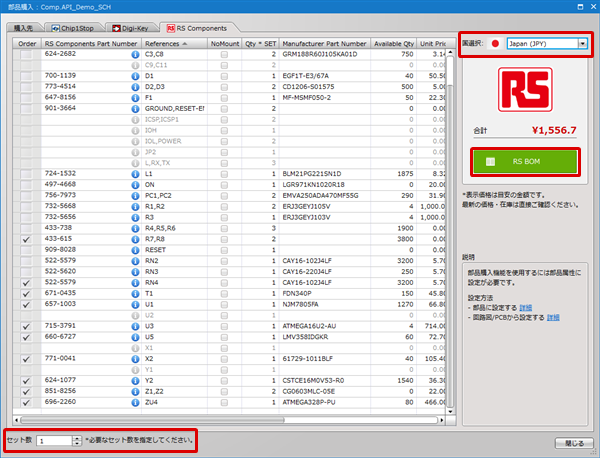Switch to the Chip1Stop tab
Viewport: 600px width, 458px height.
pyautogui.click(x=75, y=28)
